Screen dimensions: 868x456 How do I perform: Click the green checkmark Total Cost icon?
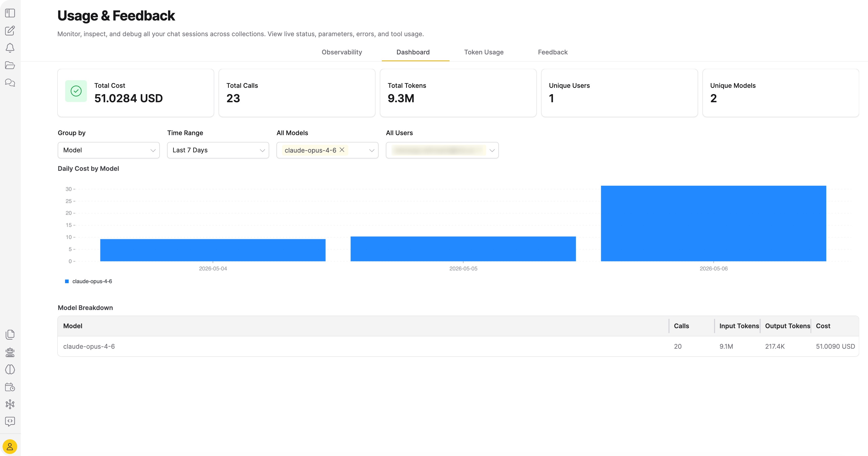tap(76, 91)
